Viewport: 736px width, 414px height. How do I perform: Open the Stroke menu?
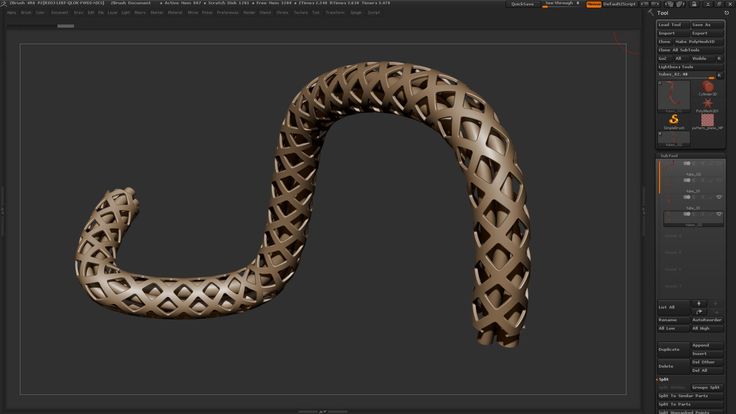pyautogui.click(x=282, y=13)
